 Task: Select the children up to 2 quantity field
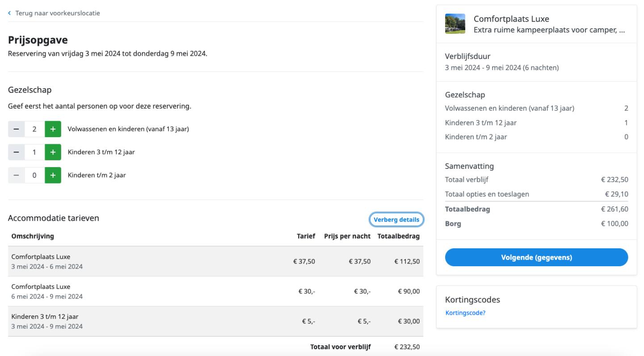tap(34, 175)
